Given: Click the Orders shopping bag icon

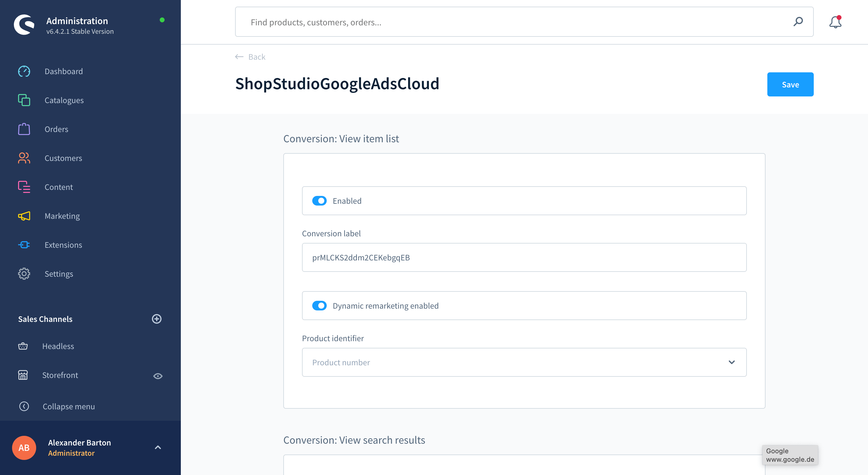Looking at the screenshot, I should tap(24, 129).
